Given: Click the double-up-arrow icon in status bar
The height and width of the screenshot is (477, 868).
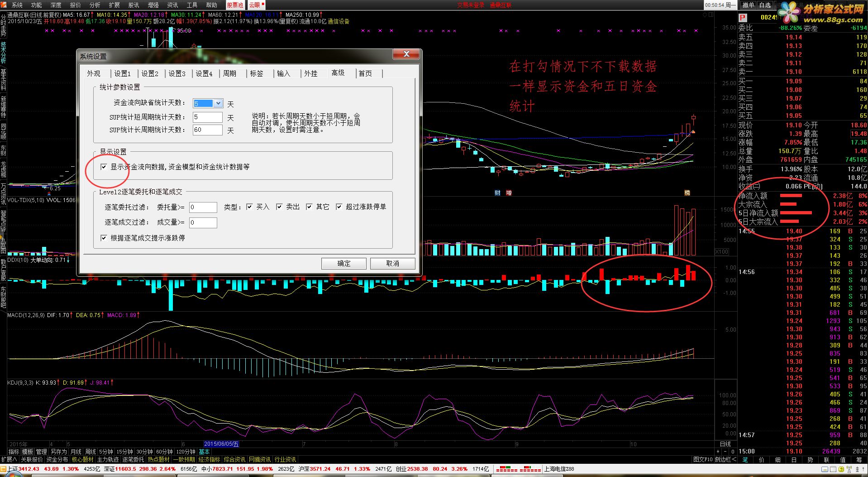Looking at the screenshot, I should click(857, 469).
